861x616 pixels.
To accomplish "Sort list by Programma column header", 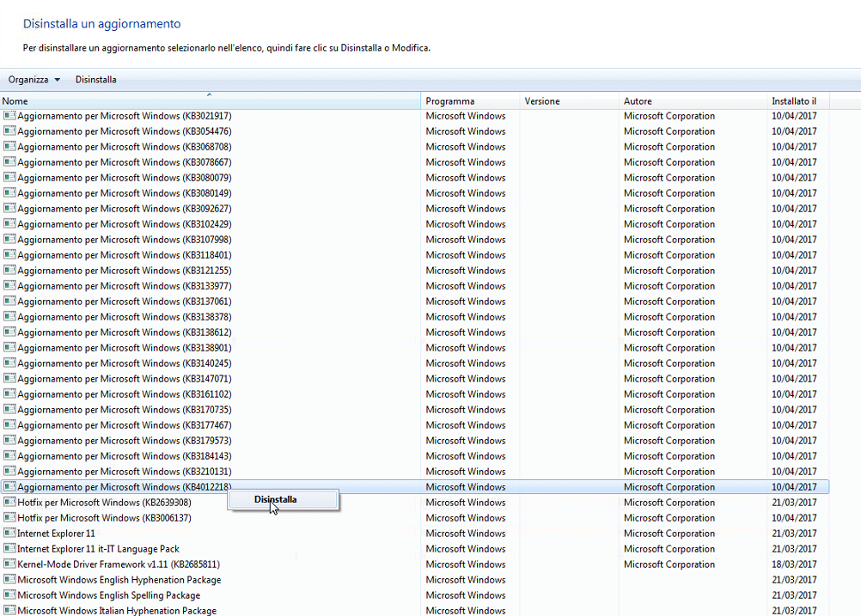I will pyautogui.click(x=471, y=101).
